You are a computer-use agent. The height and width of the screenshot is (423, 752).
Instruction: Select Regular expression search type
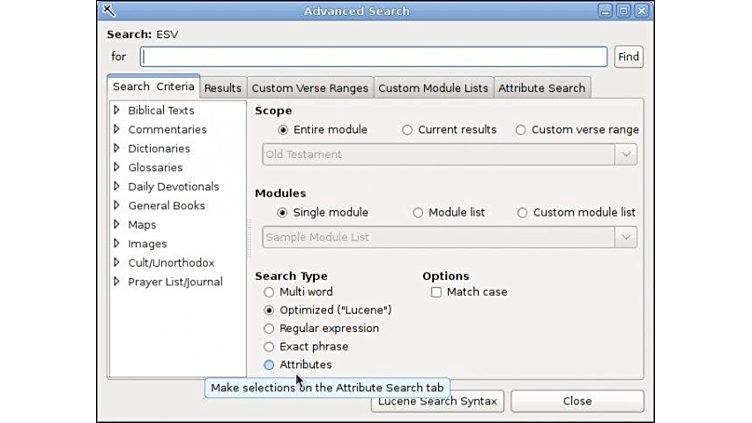269,329
